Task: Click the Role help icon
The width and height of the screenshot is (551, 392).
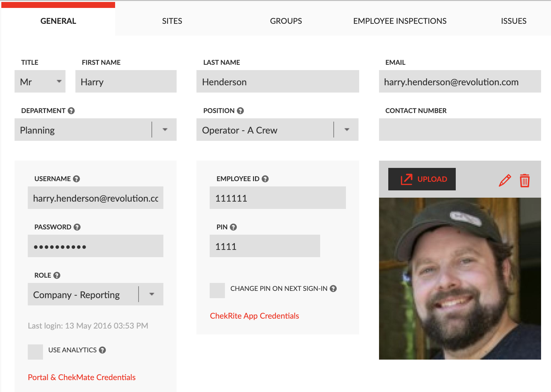Action: pyautogui.click(x=57, y=275)
